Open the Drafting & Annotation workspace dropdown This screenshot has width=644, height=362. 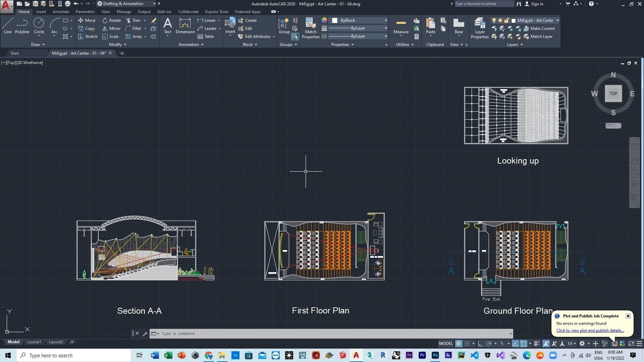coord(154,4)
